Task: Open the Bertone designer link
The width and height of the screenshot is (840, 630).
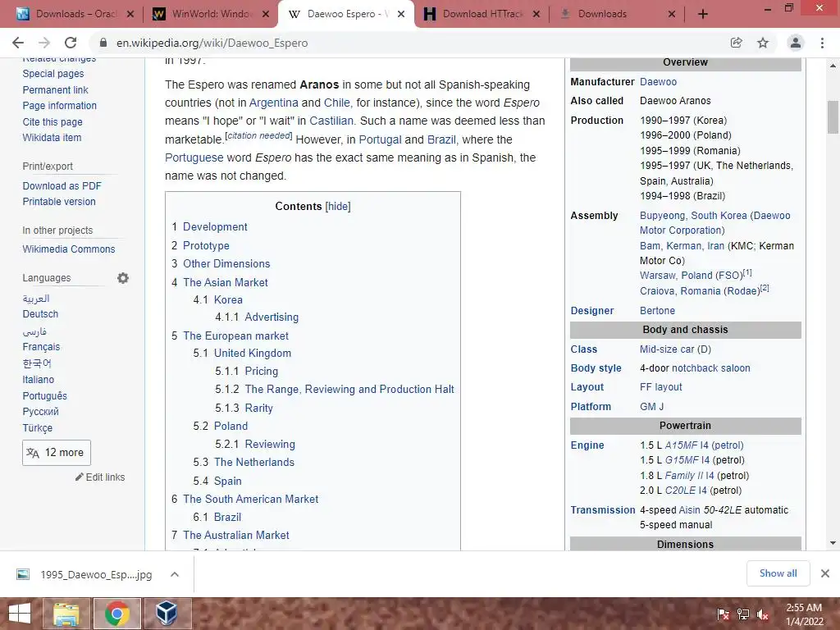Action: tap(657, 311)
